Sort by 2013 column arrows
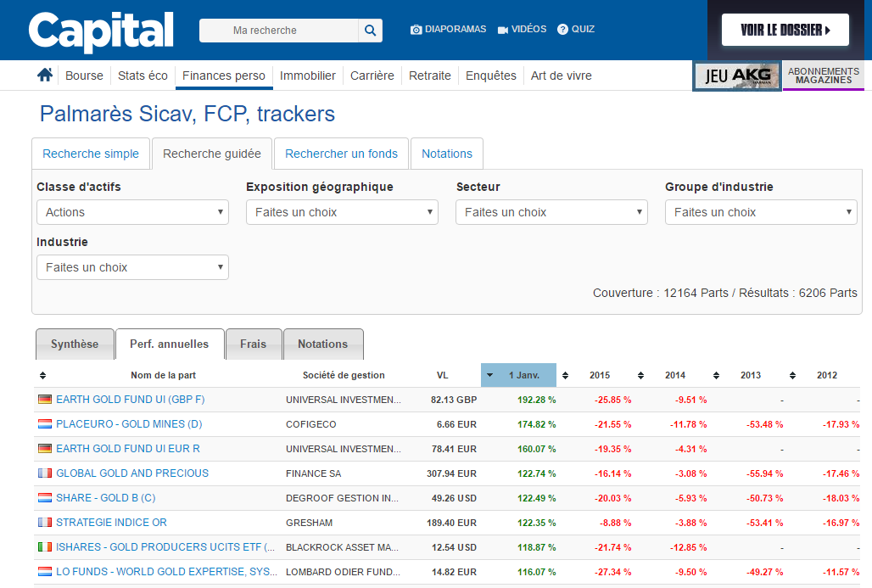Viewport: 872px width, 588px height. tap(716, 376)
